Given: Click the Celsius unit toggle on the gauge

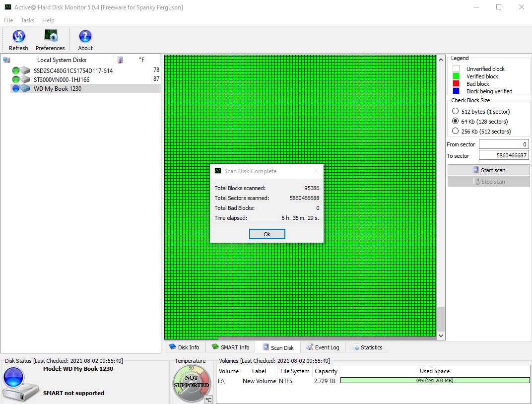Looking at the screenshot, I should click(x=208, y=400).
